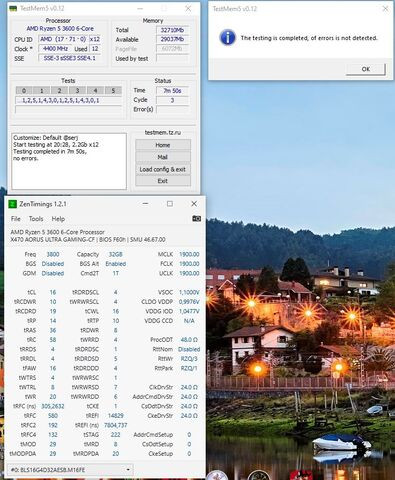The image size is (395, 480).
Task: Click the UCLK value 1900.00
Action: (189, 273)
